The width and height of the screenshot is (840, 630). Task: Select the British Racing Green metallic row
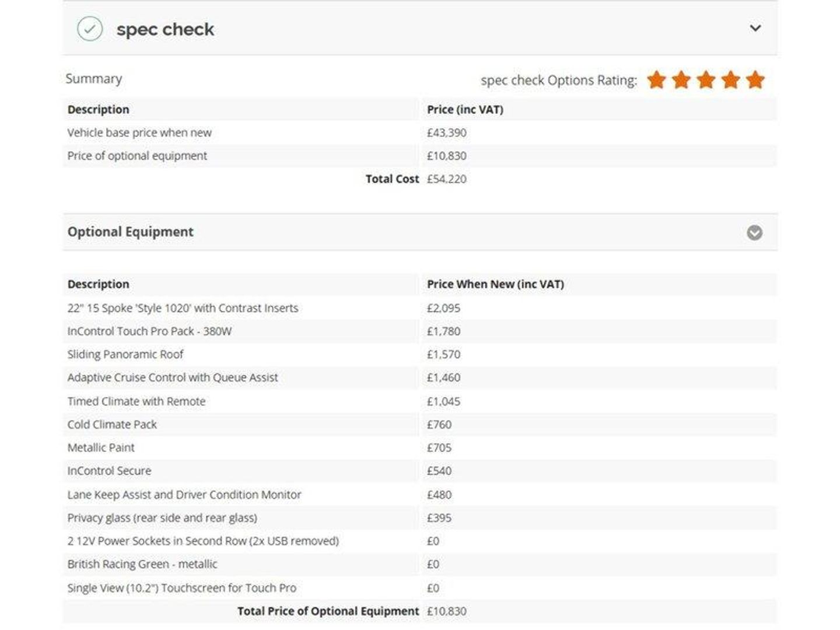(420, 565)
